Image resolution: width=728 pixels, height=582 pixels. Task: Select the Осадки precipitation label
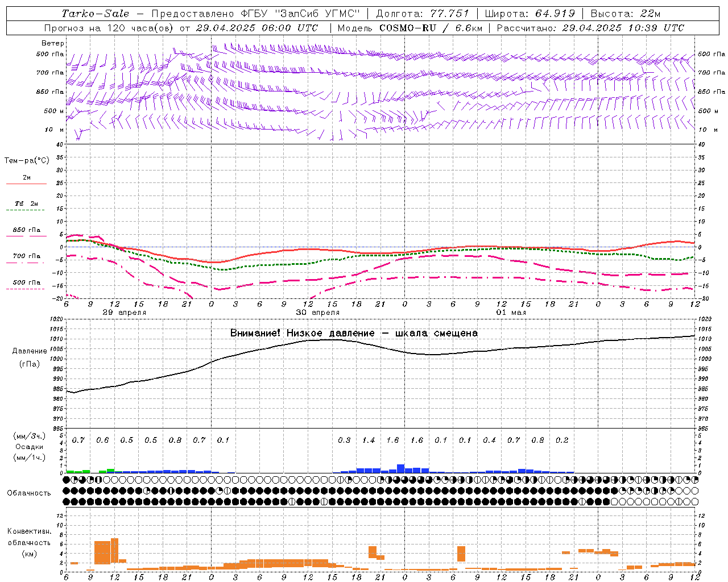tap(29, 447)
